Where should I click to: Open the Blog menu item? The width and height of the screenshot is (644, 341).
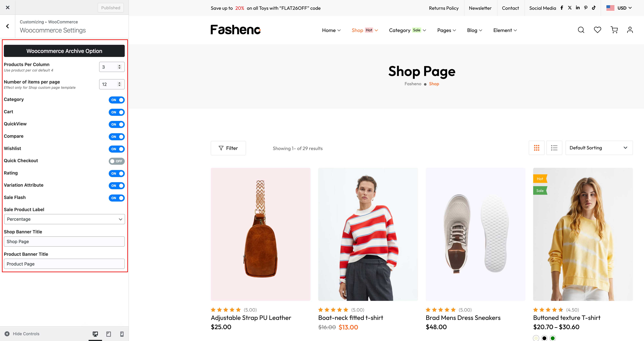coord(474,30)
